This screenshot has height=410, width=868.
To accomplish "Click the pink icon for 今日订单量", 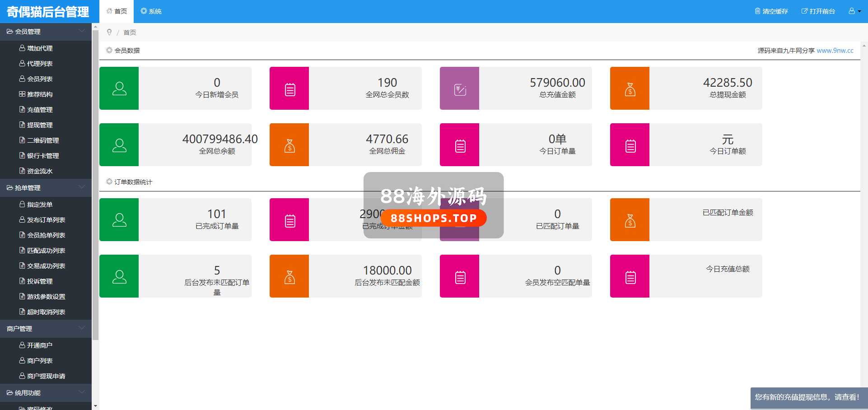I will [459, 145].
